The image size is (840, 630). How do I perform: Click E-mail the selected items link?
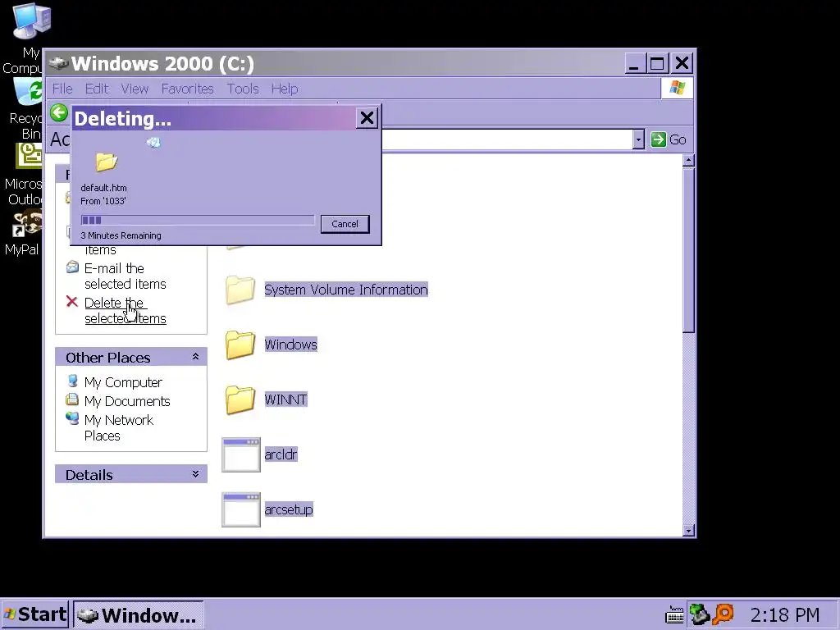(x=125, y=276)
